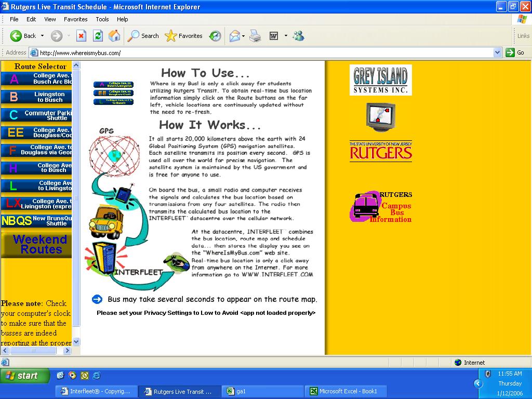Select route B Livingston to Busch
The width and height of the screenshot is (532, 399).
coord(36,97)
